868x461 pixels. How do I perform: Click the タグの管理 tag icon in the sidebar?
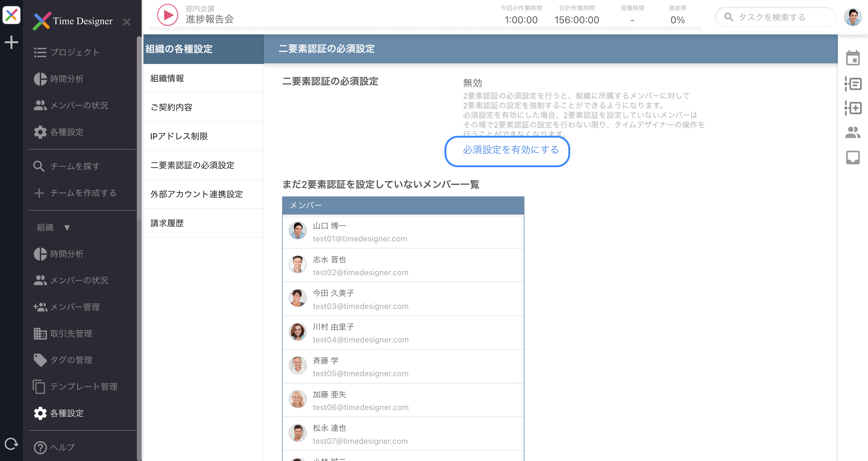pyautogui.click(x=40, y=360)
